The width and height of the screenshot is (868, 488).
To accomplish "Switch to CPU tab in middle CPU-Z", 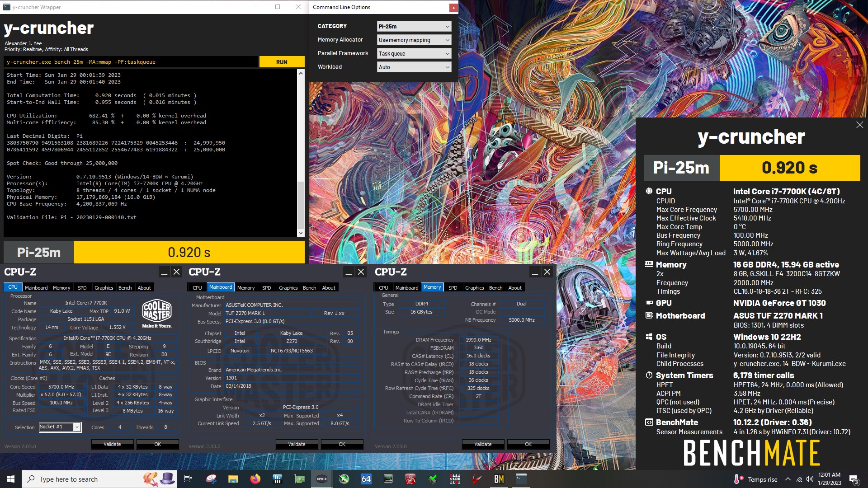I will [197, 288].
